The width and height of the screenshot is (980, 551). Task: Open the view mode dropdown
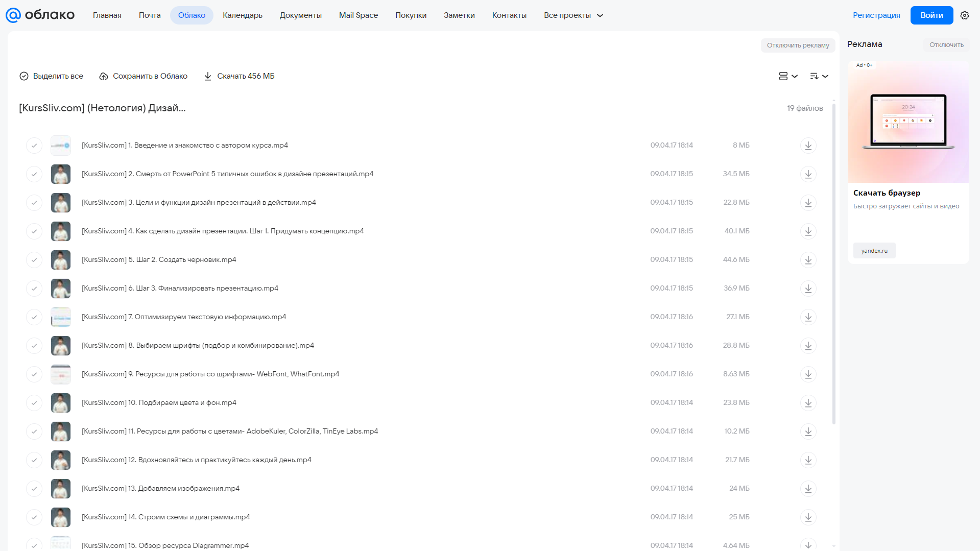tap(788, 76)
